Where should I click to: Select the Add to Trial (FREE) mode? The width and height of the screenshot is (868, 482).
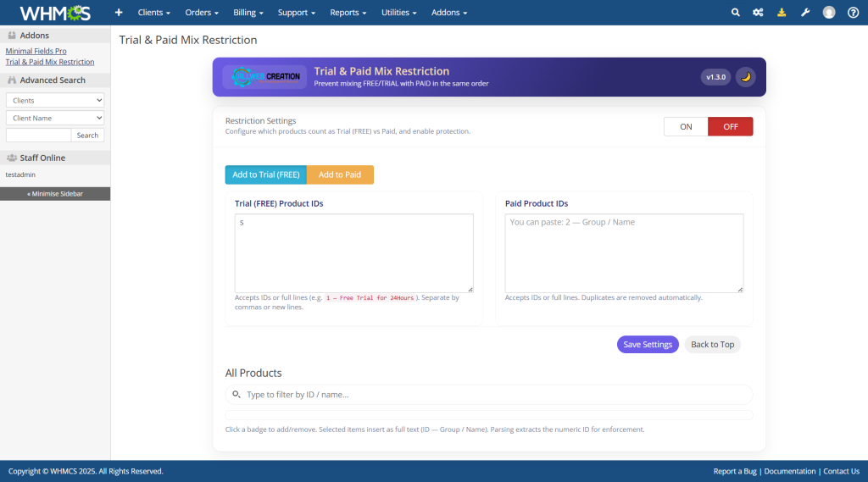[x=266, y=175]
